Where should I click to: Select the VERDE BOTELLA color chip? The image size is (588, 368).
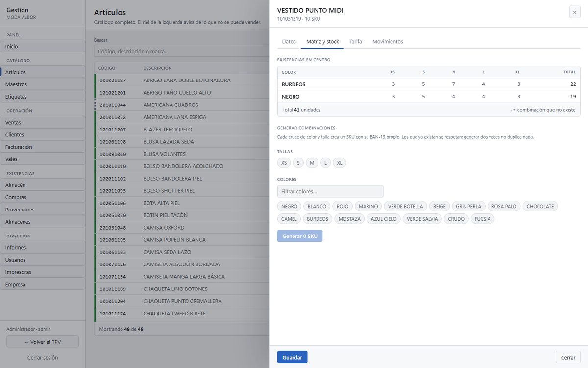(405, 207)
